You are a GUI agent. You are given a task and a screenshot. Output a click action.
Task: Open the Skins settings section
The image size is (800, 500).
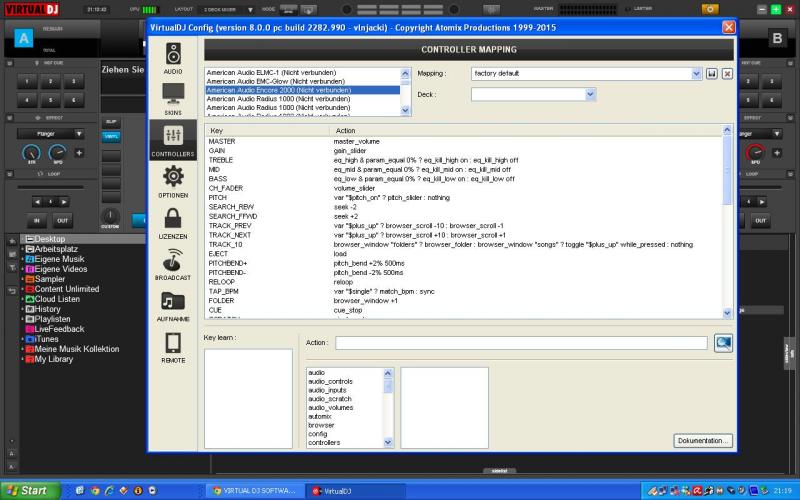tap(173, 99)
